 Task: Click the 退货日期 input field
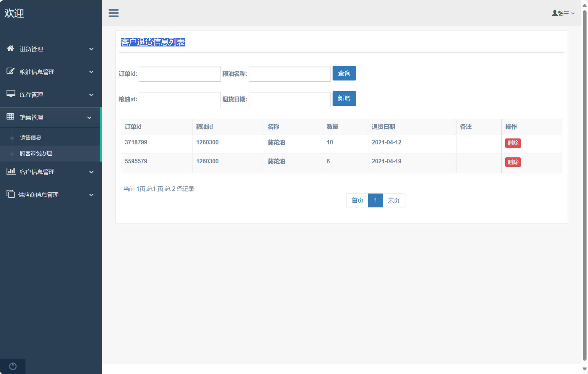(x=289, y=99)
